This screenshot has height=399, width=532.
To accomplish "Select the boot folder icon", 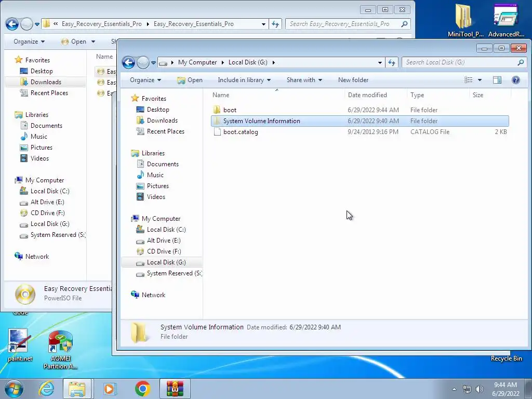I will click(217, 110).
